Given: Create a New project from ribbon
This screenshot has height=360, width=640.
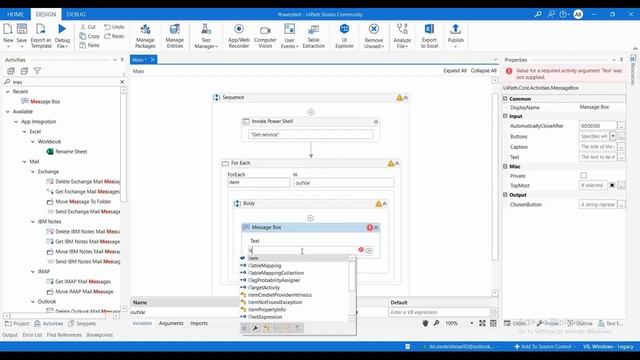Looking at the screenshot, I should pyautogui.click(x=8, y=35).
